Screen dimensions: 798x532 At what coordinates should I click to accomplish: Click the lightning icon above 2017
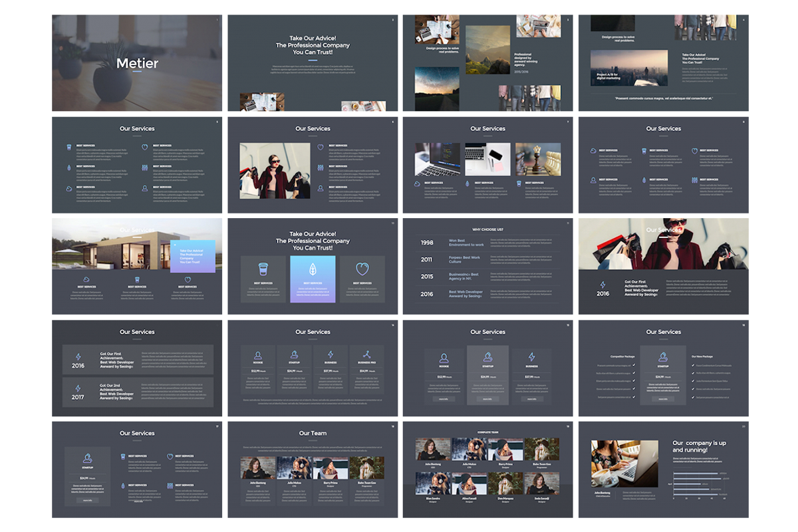pos(78,388)
